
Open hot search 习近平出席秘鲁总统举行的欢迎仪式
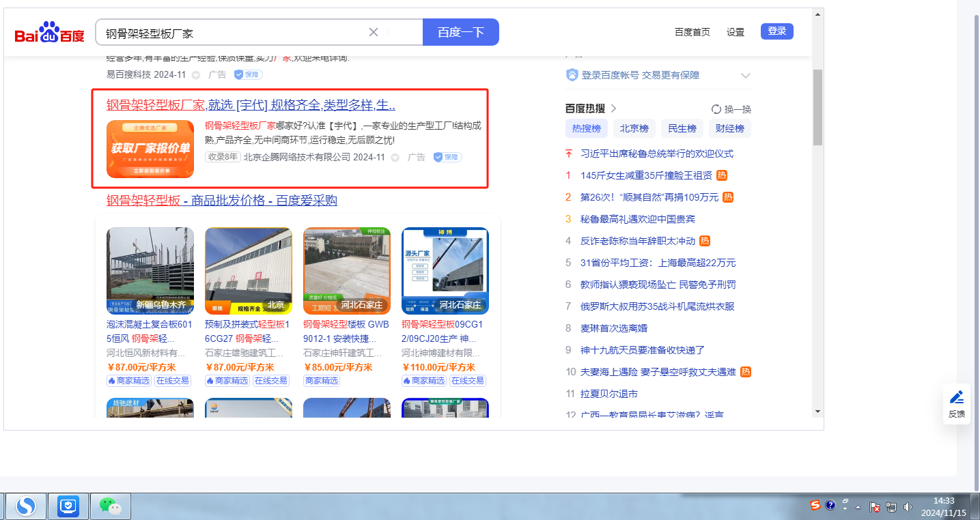click(657, 154)
